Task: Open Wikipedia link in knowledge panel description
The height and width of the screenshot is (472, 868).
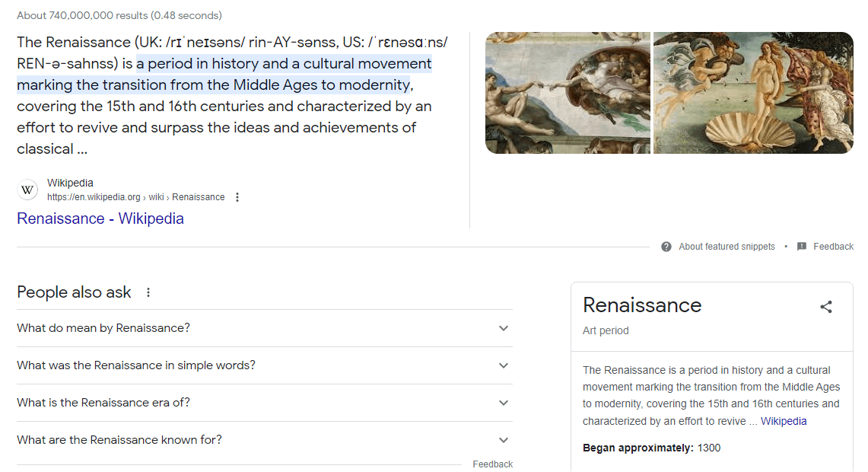Action: click(x=784, y=421)
